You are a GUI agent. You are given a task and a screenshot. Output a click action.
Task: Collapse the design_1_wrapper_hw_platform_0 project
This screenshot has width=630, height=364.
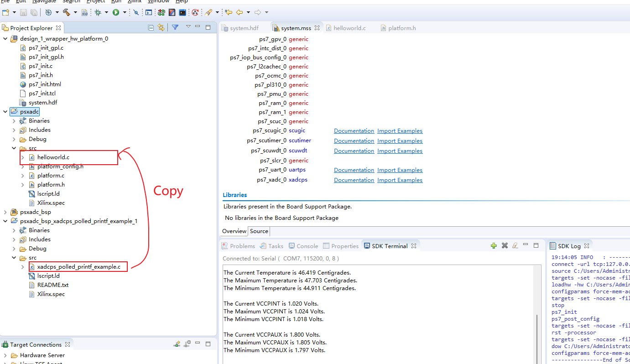5,39
